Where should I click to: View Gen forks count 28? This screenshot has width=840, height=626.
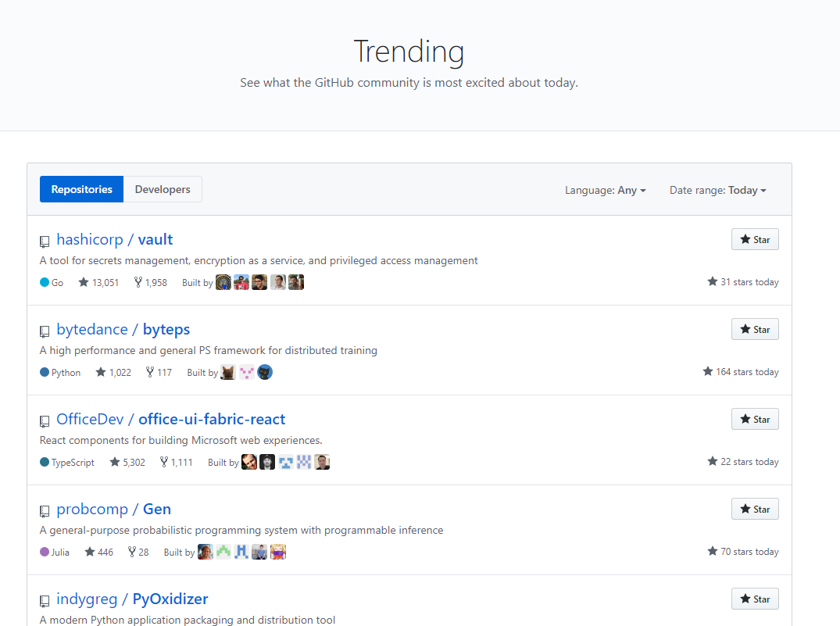click(138, 552)
